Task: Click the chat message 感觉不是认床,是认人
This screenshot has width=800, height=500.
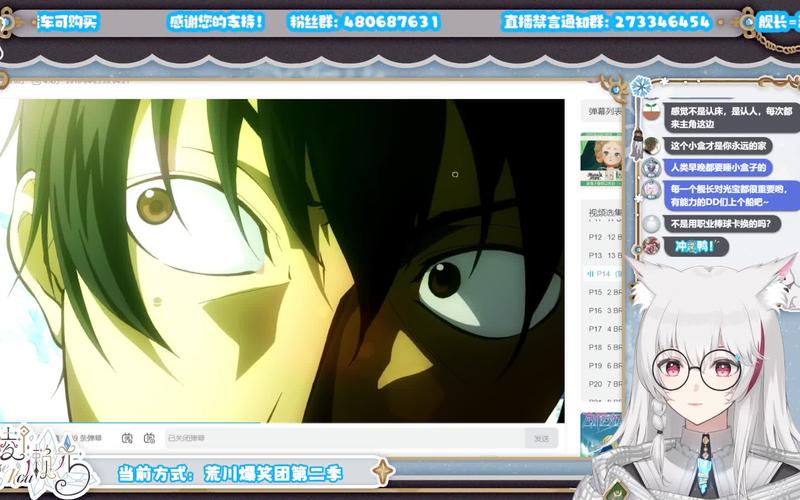Action: pos(731,117)
